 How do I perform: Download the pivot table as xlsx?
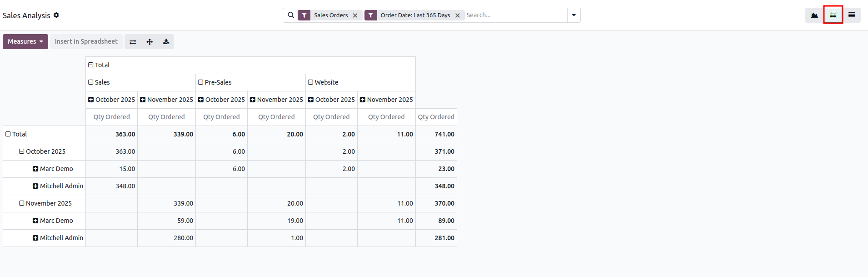point(166,42)
